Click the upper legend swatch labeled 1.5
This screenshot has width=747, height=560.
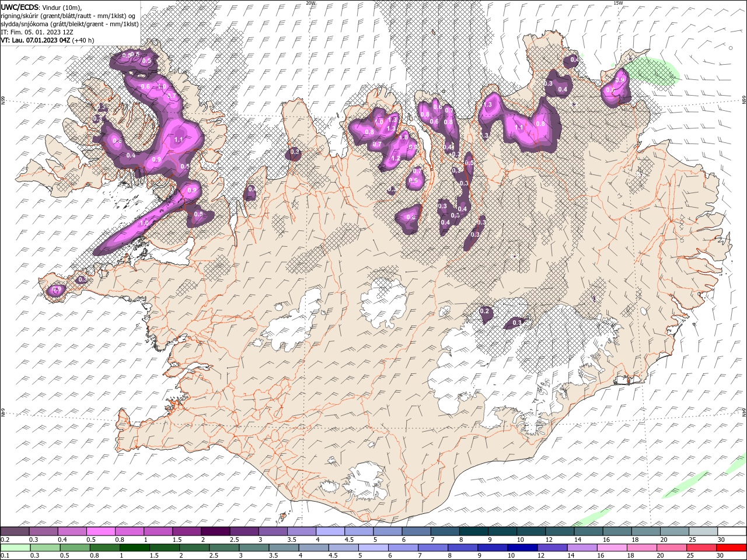(x=187, y=531)
